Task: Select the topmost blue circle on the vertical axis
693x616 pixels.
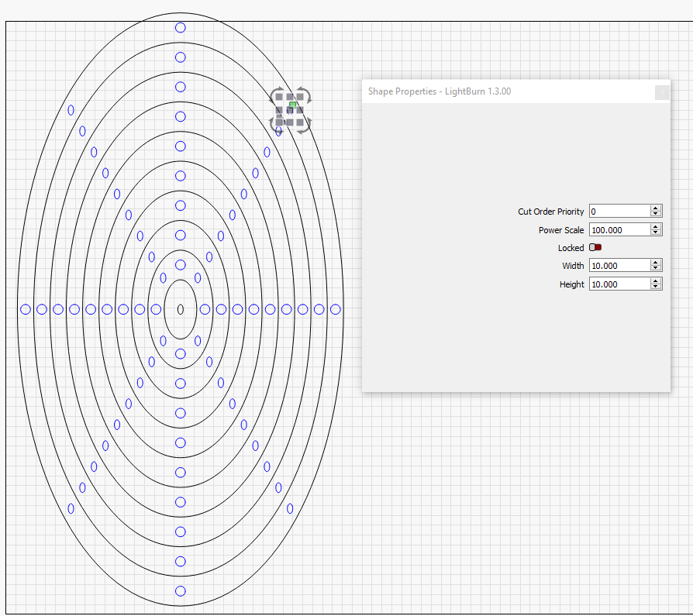Action: pos(181,27)
